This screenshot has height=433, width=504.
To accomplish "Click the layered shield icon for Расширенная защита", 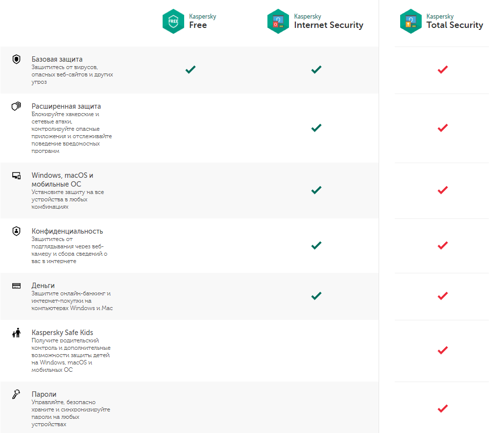I will point(16,106).
